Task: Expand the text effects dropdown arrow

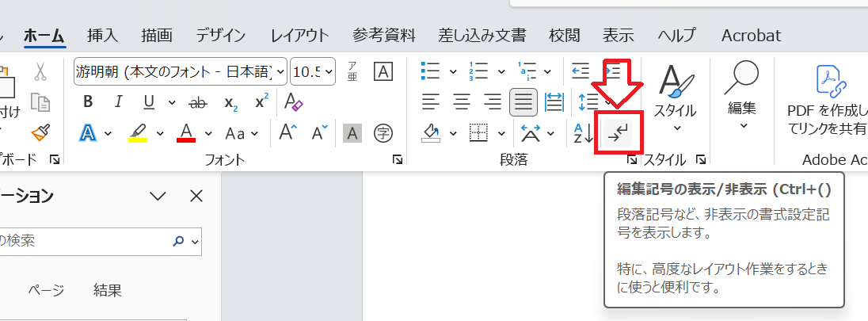Action: coord(108,134)
